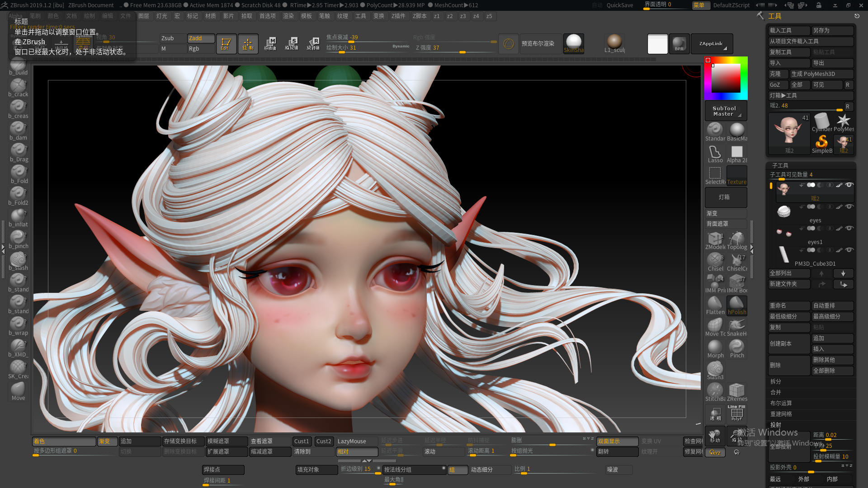Open the 灯箱▶工具 lightbox tools list
The height and width of the screenshot is (488, 868).
(x=811, y=96)
